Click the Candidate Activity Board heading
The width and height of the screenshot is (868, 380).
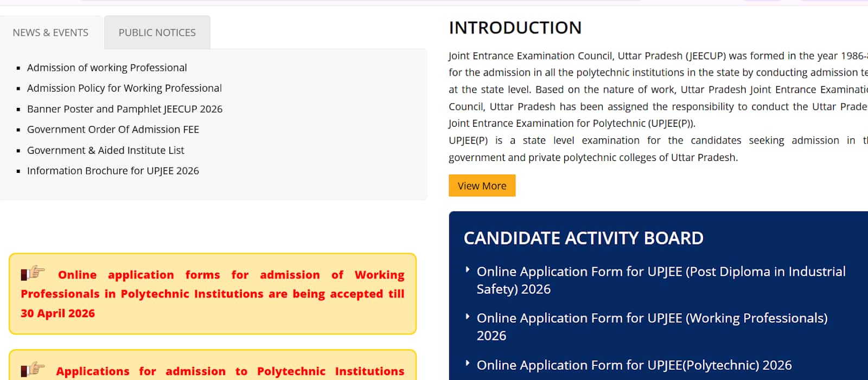(x=583, y=239)
